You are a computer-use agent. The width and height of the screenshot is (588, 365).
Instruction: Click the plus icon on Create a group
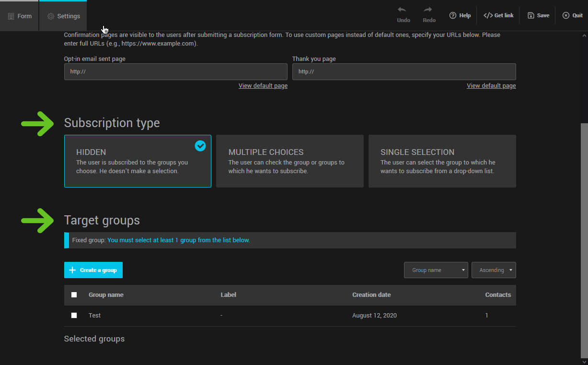click(72, 270)
